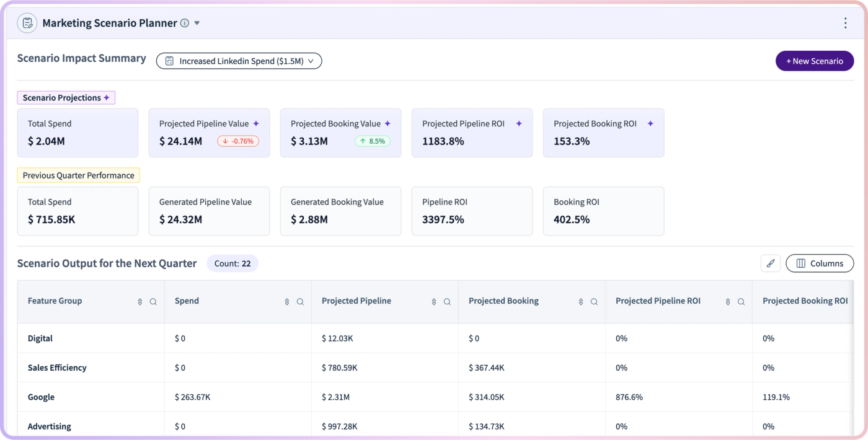The height and width of the screenshot is (440, 868).
Task: Create a scenario with New Scenario button
Action: (x=815, y=61)
